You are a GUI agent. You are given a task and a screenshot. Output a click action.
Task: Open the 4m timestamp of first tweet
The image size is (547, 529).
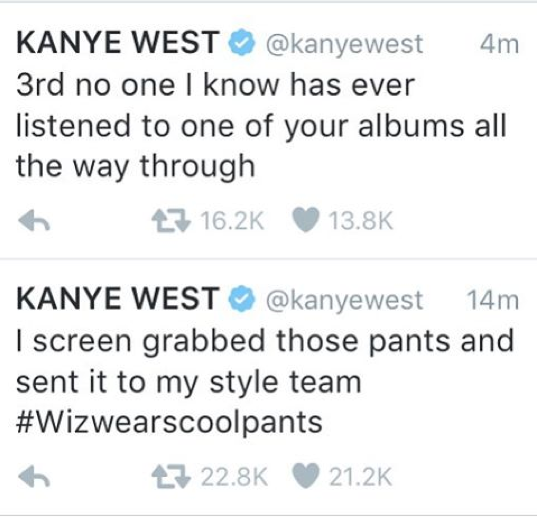[500, 45]
